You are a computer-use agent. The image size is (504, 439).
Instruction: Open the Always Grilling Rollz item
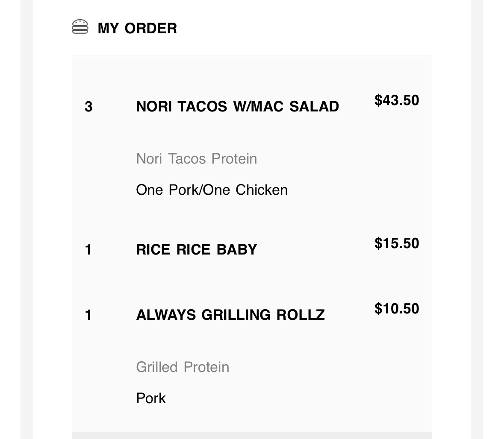(230, 315)
